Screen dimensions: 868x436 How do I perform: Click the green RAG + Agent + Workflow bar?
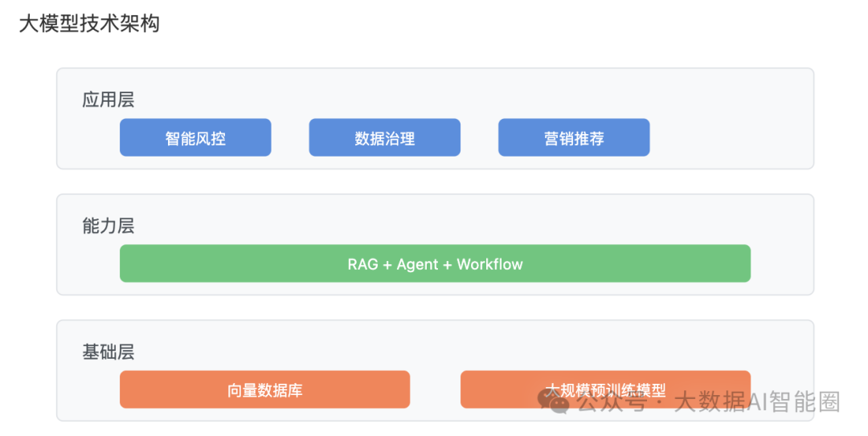tap(435, 263)
